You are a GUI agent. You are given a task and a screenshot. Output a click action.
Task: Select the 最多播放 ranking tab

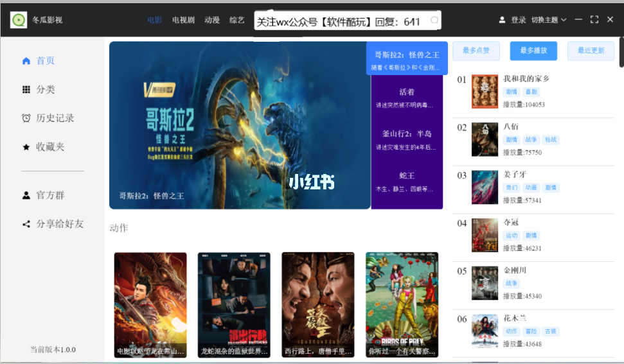[533, 51]
